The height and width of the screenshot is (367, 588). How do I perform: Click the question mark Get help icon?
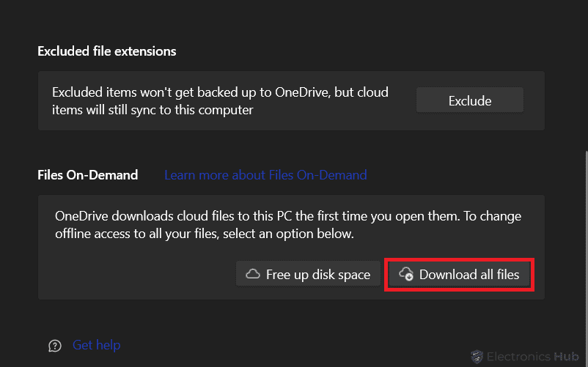(54, 346)
